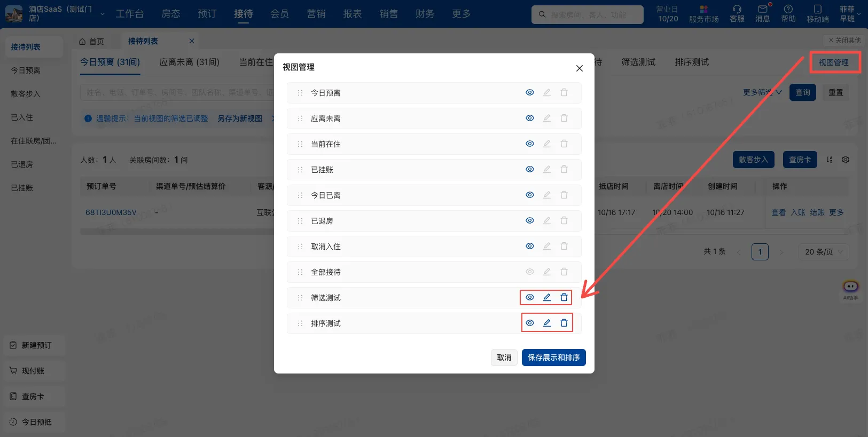Toggle visibility of 取消入住 view
This screenshot has width=868, height=437.
[x=529, y=246]
